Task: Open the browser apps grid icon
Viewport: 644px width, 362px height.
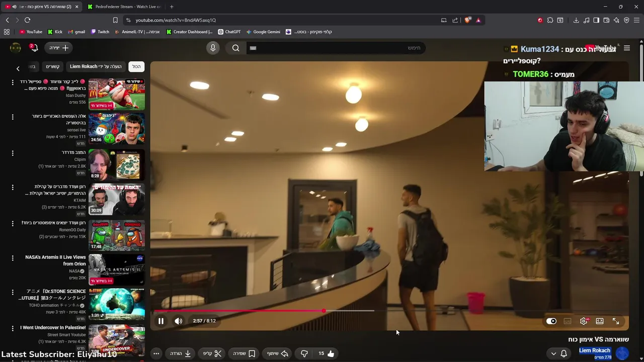Action: 7,32
